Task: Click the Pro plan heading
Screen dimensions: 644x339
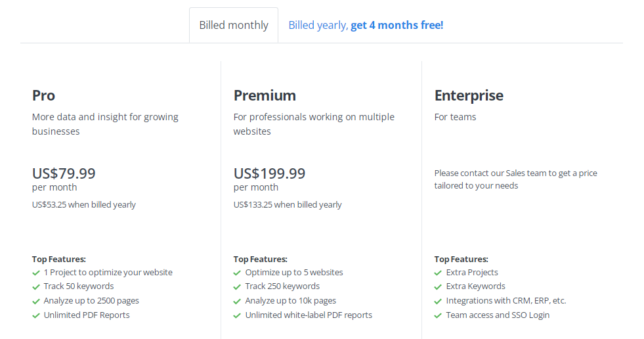Action: tap(43, 95)
